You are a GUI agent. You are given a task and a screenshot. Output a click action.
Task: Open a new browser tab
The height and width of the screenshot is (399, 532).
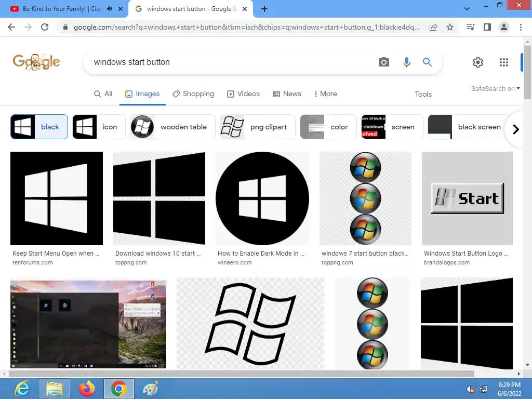[x=264, y=9]
